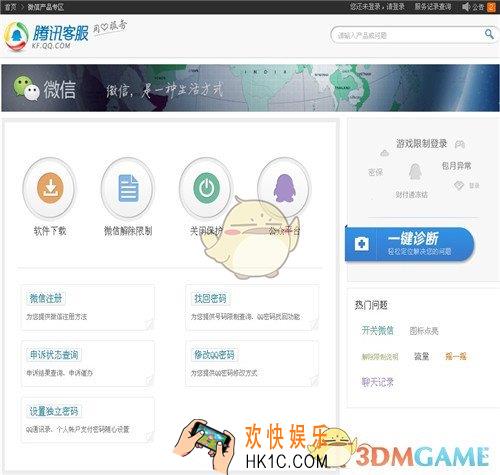500x475 pixels.
Task: Click corner arrow on 微信注册 card
Action: 149,323
